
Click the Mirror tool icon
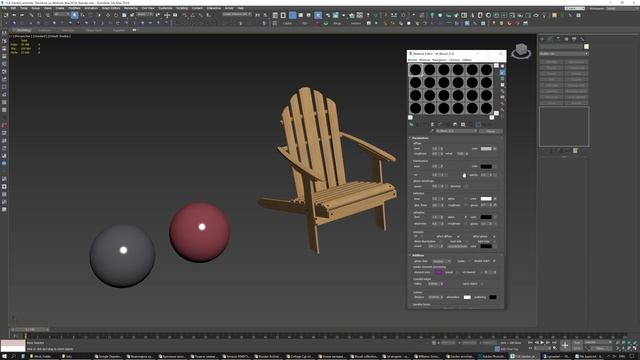pos(258,15)
